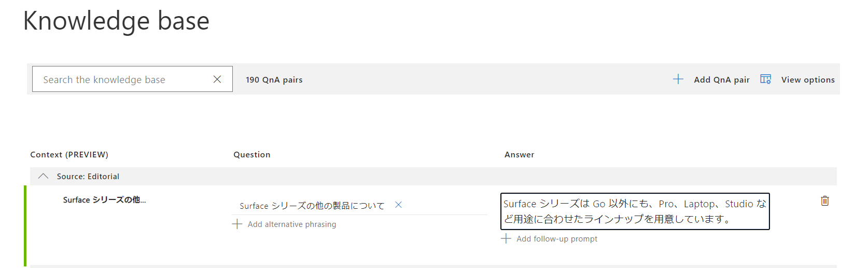868x268 pixels.
Task: Select the Surface シリーズの他... context item
Action: click(104, 200)
